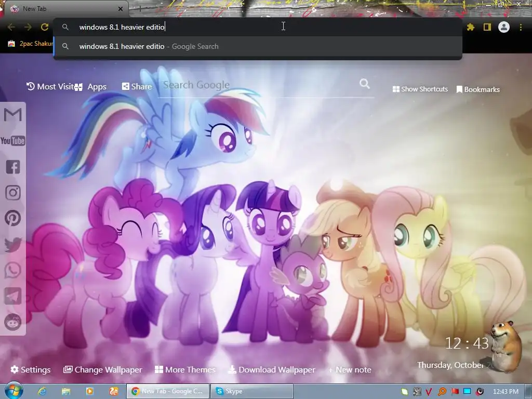
Task: Open Facebook icon in the sidebar
Action: [13, 167]
